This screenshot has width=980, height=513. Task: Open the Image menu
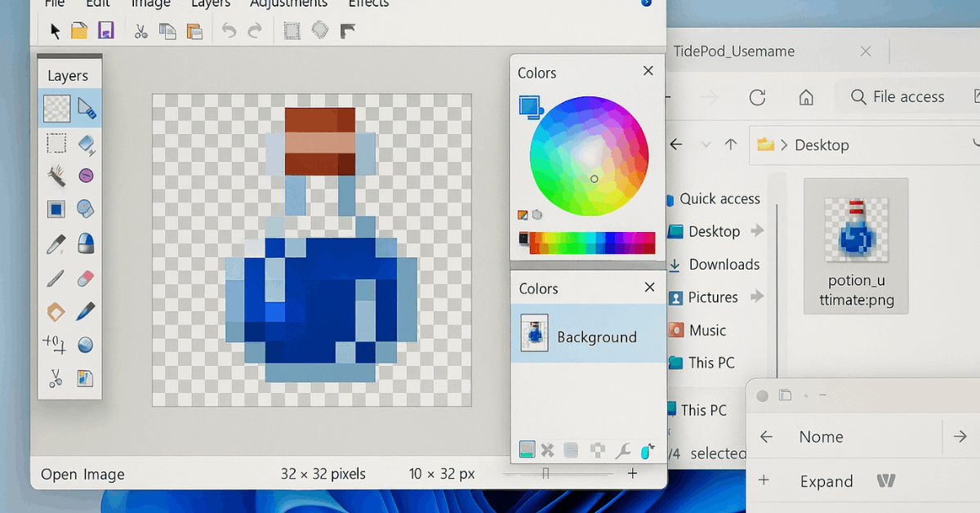(x=150, y=3)
